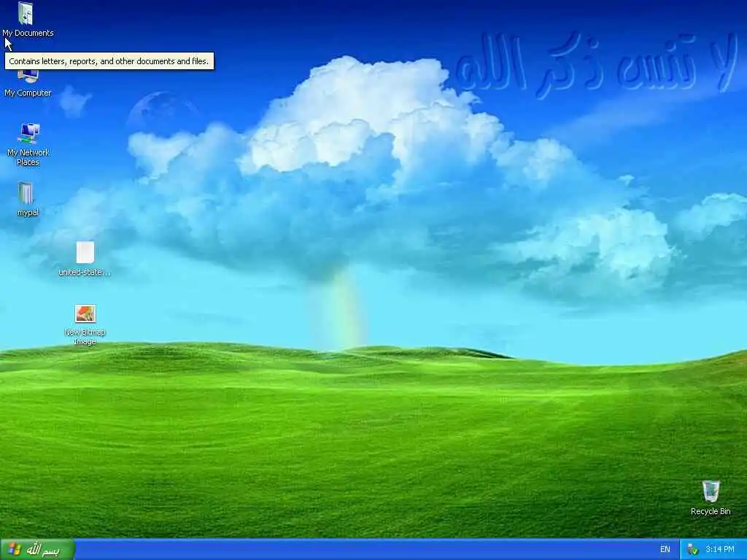Screen dimensions: 747x560
Task: Open the Start menu button
Action: [x=38, y=550]
